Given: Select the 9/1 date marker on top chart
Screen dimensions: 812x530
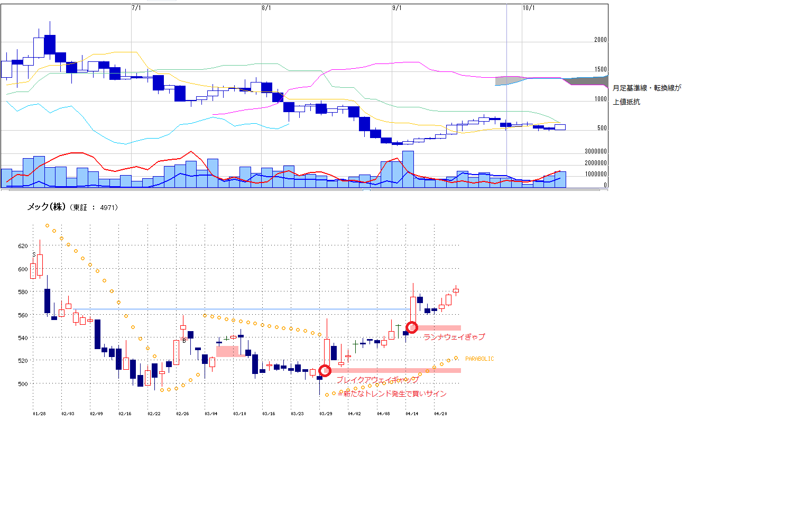Looking at the screenshot, I should (397, 8).
